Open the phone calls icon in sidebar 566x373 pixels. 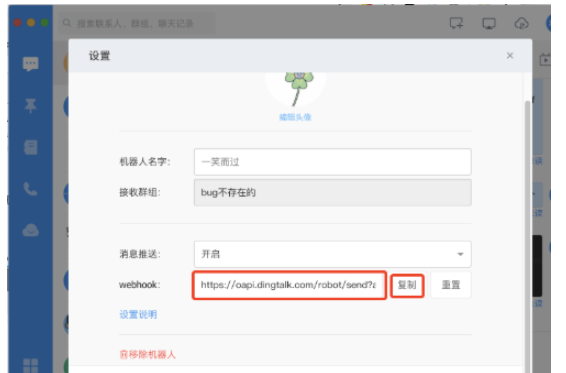point(31,189)
